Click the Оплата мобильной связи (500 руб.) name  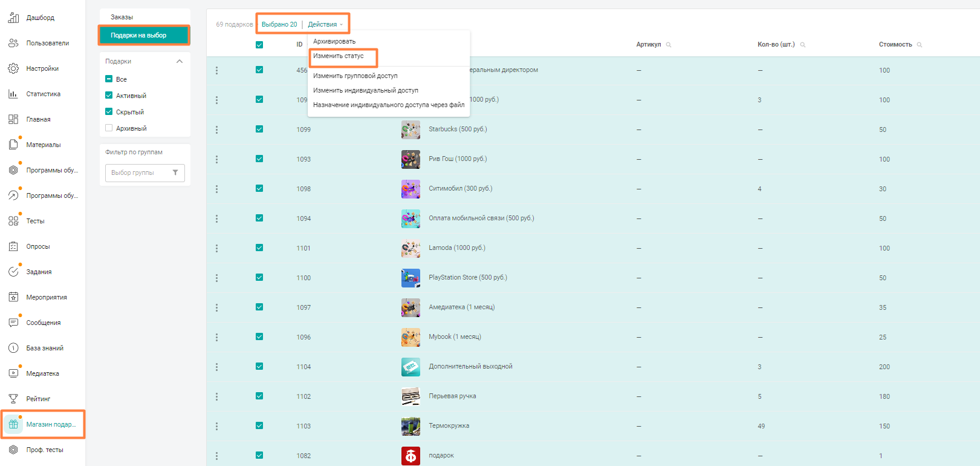(x=481, y=218)
